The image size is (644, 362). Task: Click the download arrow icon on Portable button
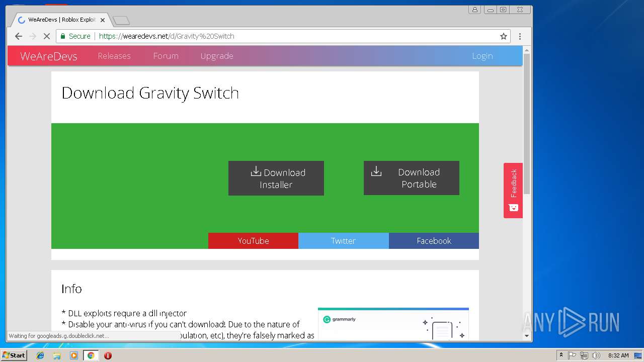[x=376, y=171]
